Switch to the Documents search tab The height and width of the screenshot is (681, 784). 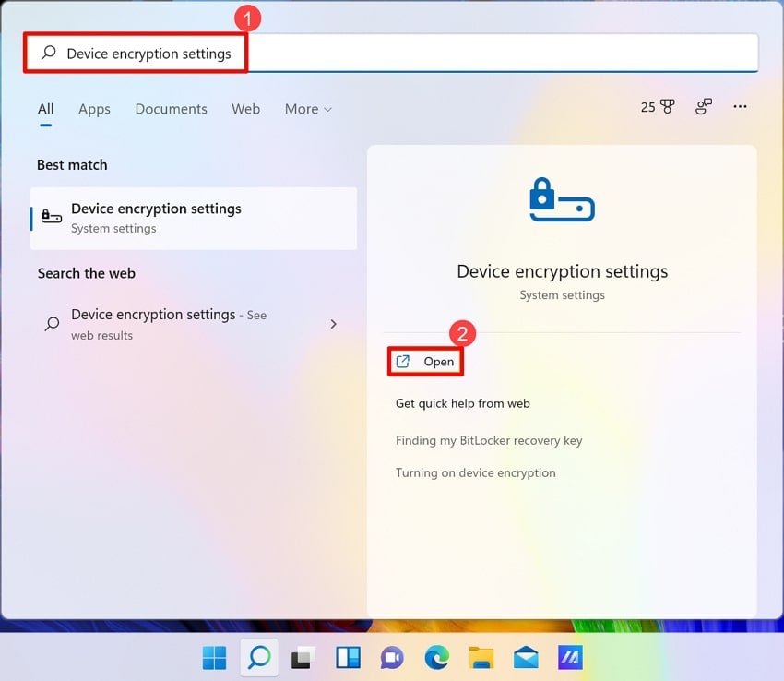point(171,109)
